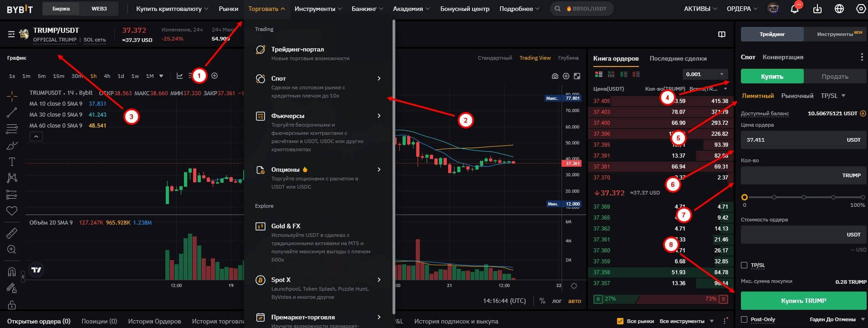This screenshot has width=868, height=328.
Task: Take a chart snapshot with camera icon
Action: point(555,76)
